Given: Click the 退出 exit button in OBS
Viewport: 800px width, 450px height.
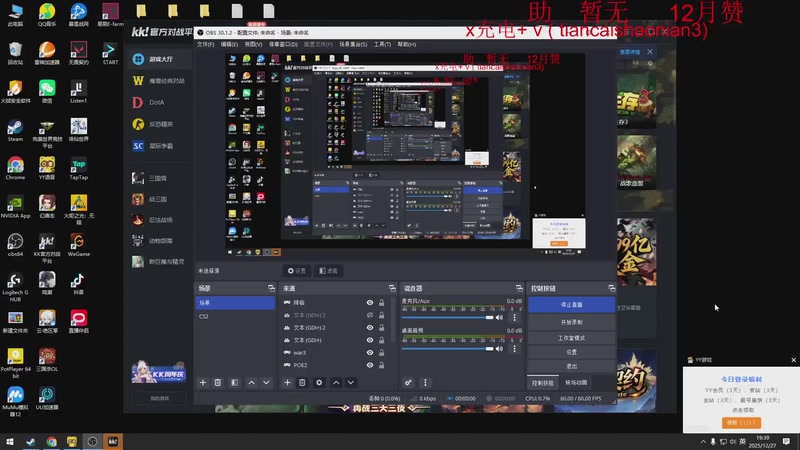Looking at the screenshot, I should [x=571, y=366].
